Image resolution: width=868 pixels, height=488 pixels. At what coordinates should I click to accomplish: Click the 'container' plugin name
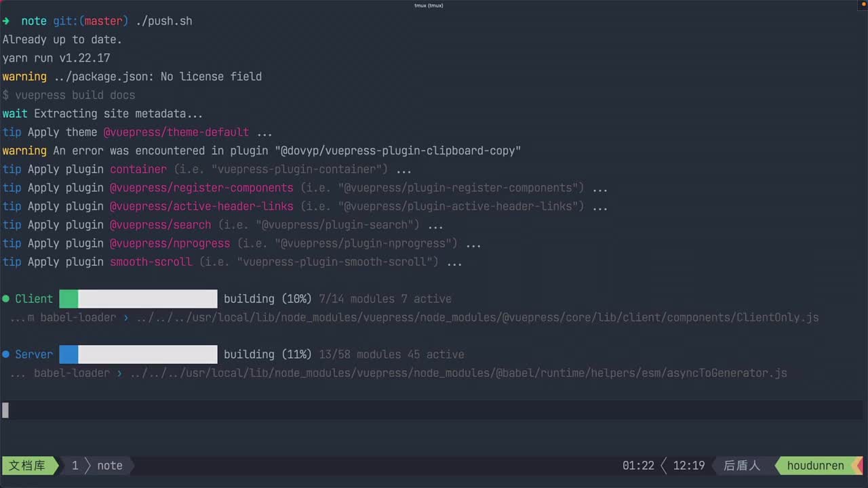(x=138, y=169)
